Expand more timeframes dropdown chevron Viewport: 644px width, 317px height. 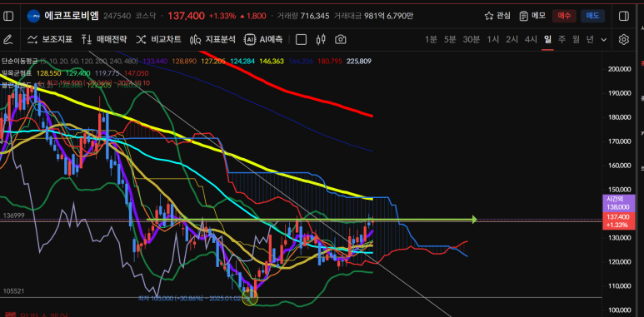click(x=604, y=40)
